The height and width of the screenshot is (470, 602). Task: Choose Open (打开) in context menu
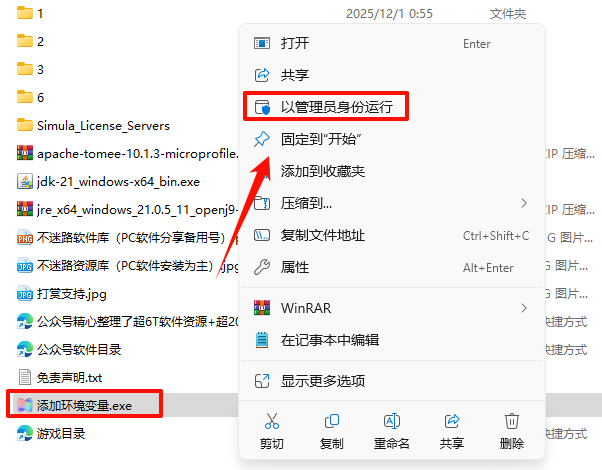tap(392, 43)
